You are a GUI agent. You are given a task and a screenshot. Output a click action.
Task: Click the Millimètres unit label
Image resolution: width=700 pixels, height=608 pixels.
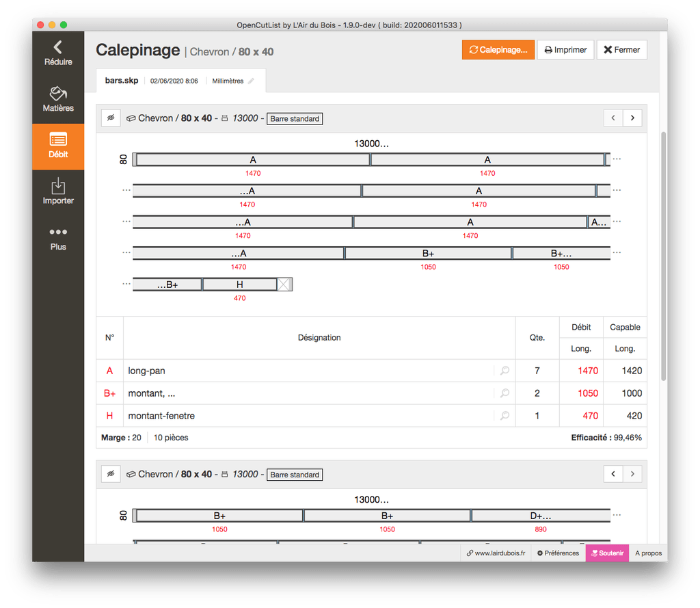click(x=228, y=81)
